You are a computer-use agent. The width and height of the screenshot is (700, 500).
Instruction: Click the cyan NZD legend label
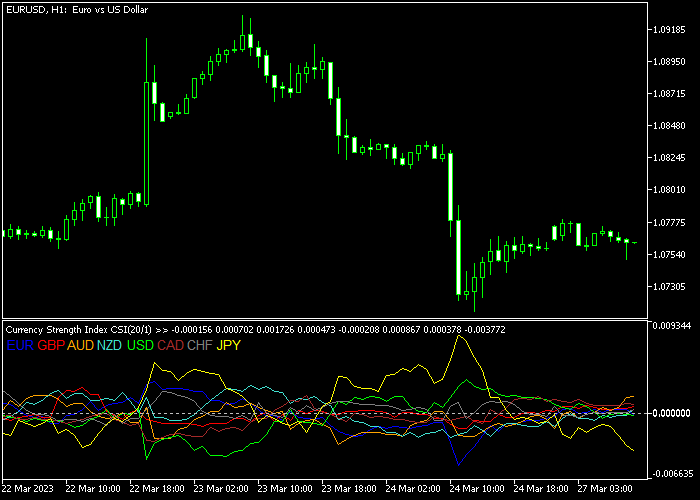(109, 345)
